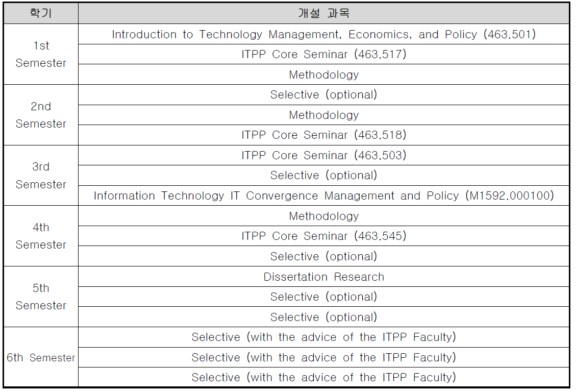Select the first ITPP Faculty advice row
576x392 pixels.
click(323, 337)
